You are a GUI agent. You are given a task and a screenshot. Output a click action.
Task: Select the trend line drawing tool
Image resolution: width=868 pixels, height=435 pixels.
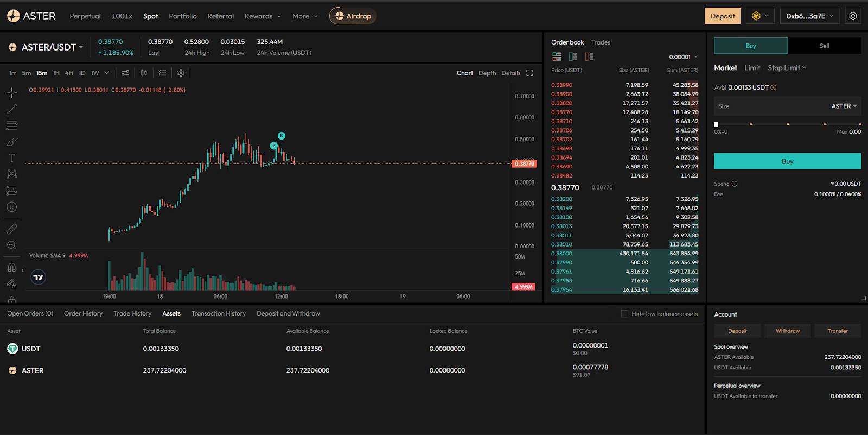tap(12, 109)
